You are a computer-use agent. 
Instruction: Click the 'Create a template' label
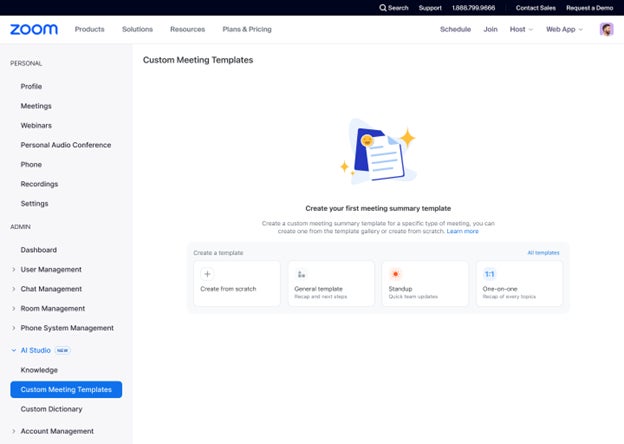[x=218, y=253]
